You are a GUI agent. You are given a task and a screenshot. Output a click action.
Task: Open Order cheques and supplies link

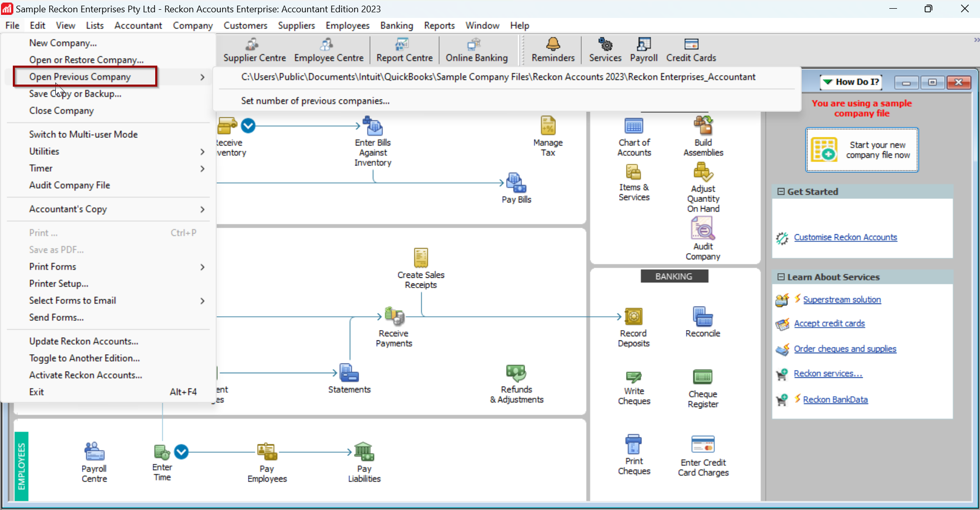coord(845,349)
